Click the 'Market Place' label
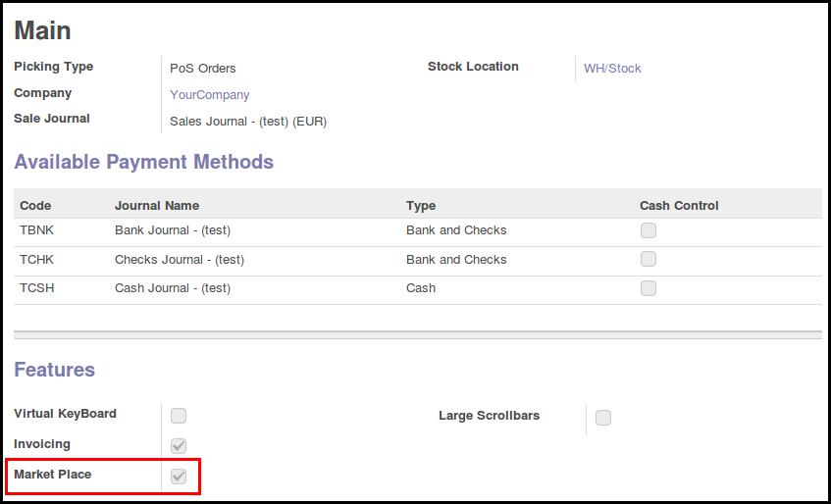The height and width of the screenshot is (504, 831). [52, 475]
